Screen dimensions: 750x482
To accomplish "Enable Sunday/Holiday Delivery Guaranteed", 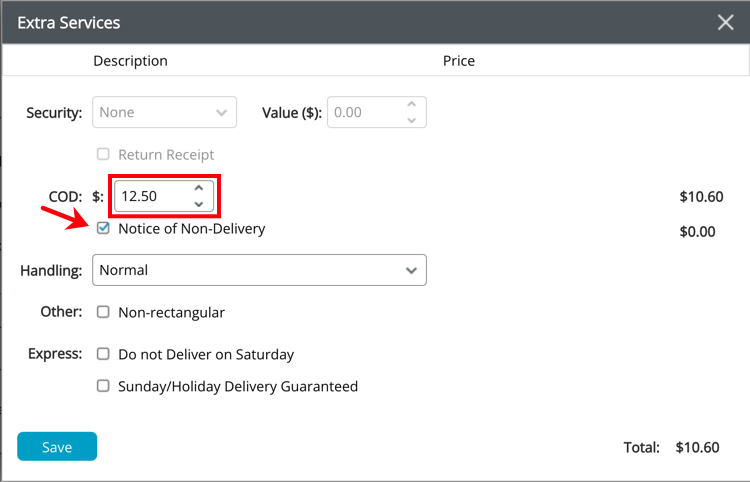I will click(x=103, y=386).
